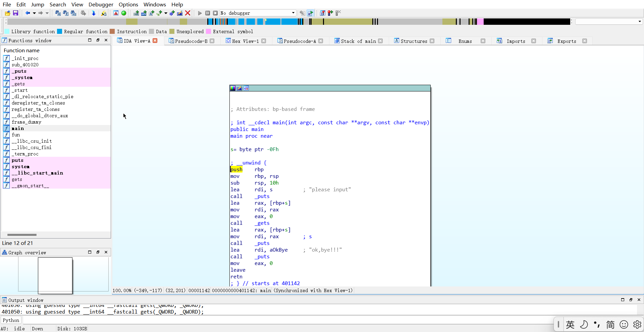Click the binoculars byte-sequence search icon

click(73, 13)
